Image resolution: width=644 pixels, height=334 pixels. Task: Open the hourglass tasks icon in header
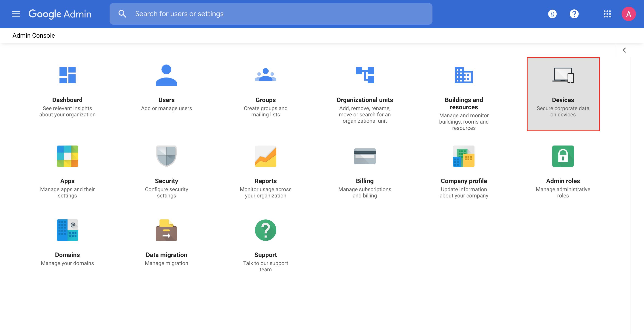552,14
